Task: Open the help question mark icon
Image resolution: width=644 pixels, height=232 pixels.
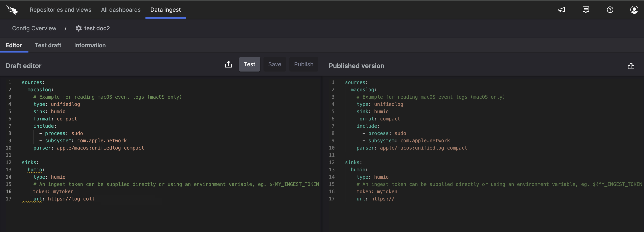Action: coord(610,9)
